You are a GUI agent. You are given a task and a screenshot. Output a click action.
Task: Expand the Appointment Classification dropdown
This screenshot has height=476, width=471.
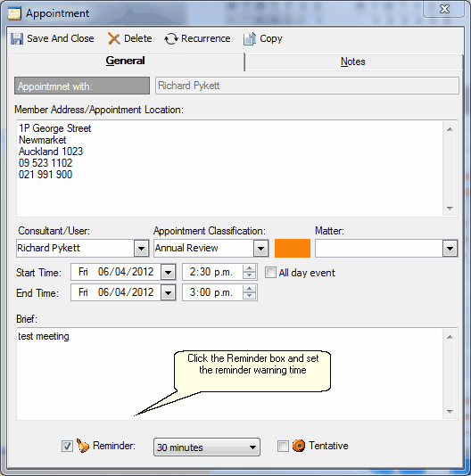point(260,249)
